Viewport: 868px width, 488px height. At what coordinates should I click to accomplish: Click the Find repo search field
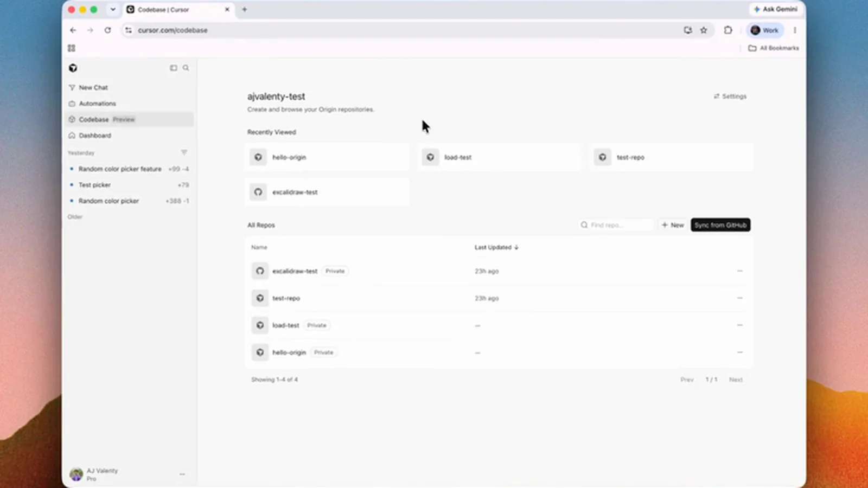[616, 225]
